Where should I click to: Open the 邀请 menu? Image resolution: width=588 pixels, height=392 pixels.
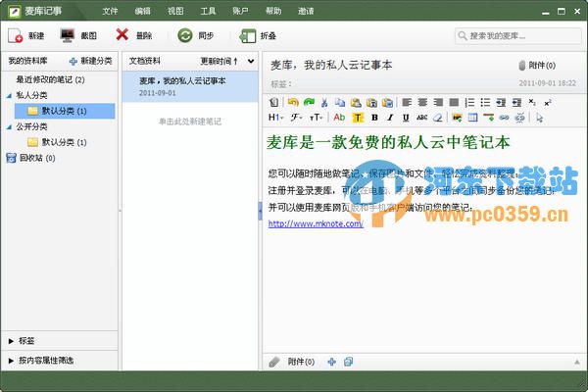pos(306,11)
